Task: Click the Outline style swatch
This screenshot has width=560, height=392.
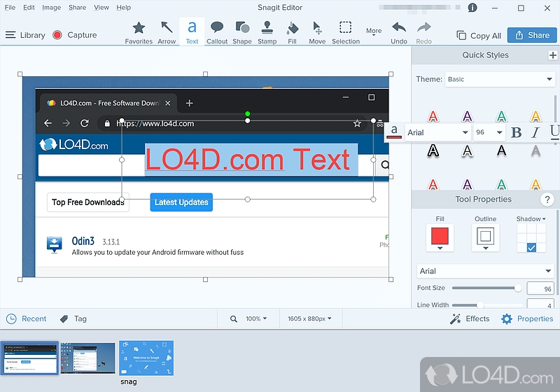Action: point(485,236)
